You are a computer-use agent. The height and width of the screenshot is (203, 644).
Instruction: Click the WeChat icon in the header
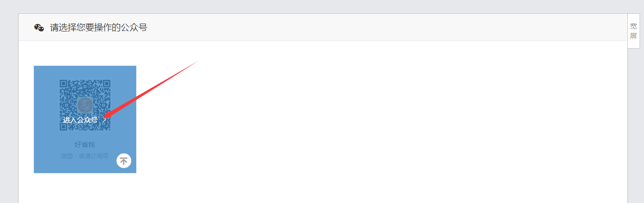(39, 28)
